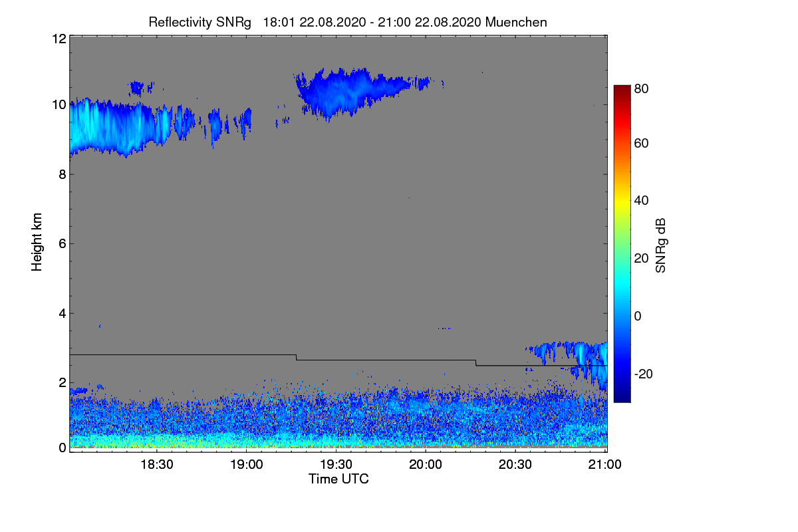Viewport: 798px width, 532px height.
Task: Click the start timestamp '18:01 22.08.2020'
Action: (x=315, y=22)
